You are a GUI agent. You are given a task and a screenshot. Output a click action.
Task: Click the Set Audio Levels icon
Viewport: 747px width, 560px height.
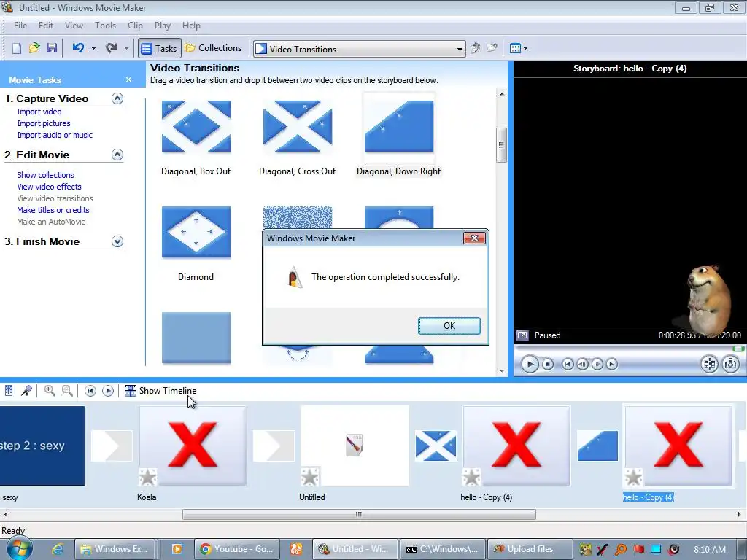pyautogui.click(x=9, y=391)
